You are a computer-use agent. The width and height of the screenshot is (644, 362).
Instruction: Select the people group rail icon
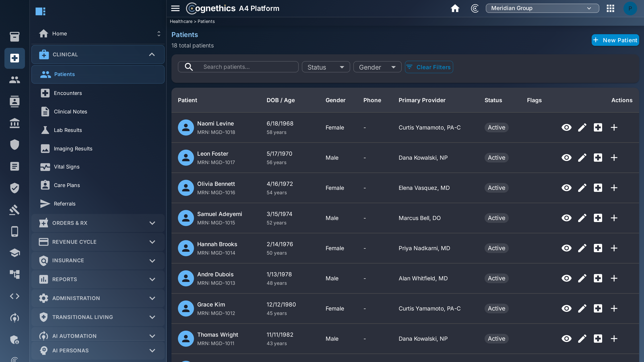(14, 80)
